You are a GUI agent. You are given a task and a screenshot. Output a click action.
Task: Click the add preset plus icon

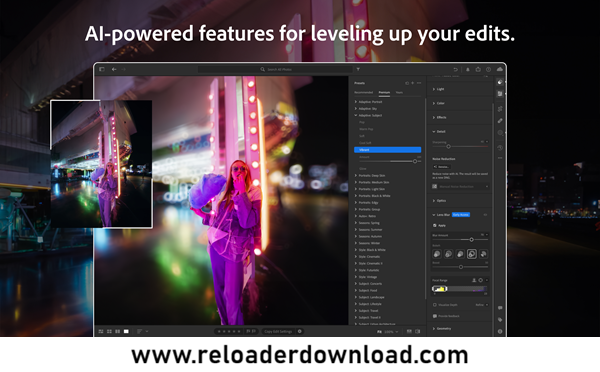(x=412, y=83)
